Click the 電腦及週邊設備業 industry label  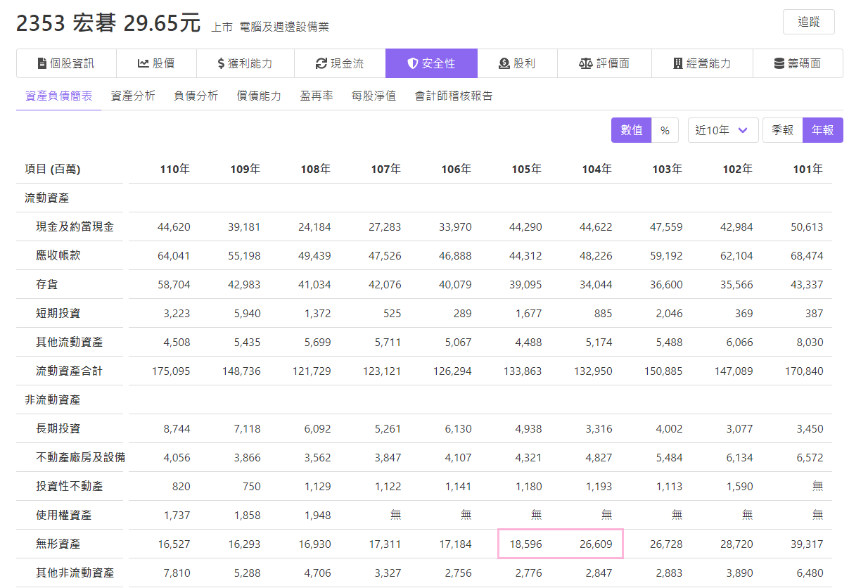[284, 27]
